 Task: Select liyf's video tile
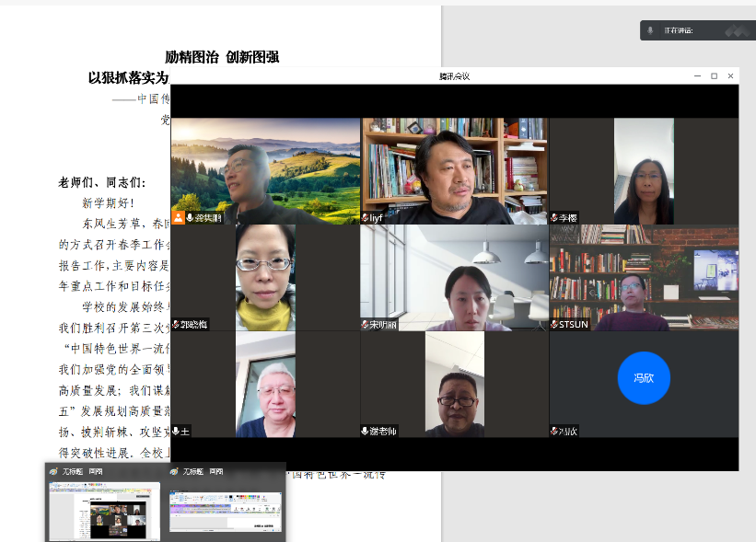click(454, 170)
